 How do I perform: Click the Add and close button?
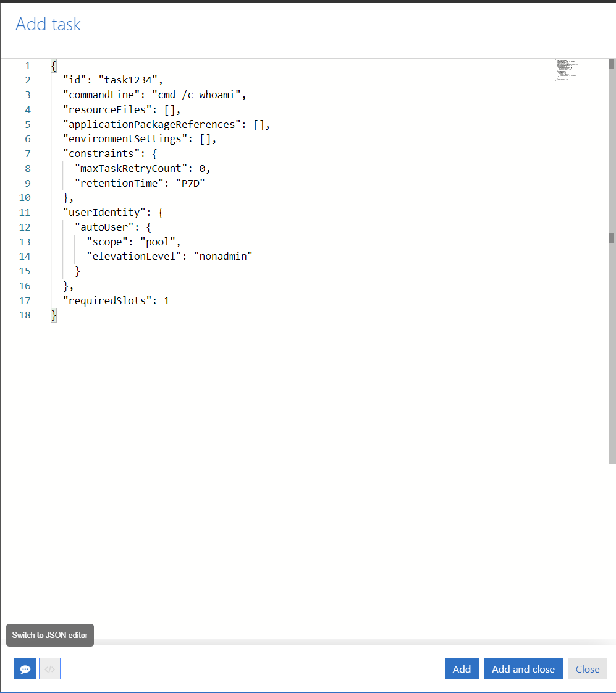523,668
